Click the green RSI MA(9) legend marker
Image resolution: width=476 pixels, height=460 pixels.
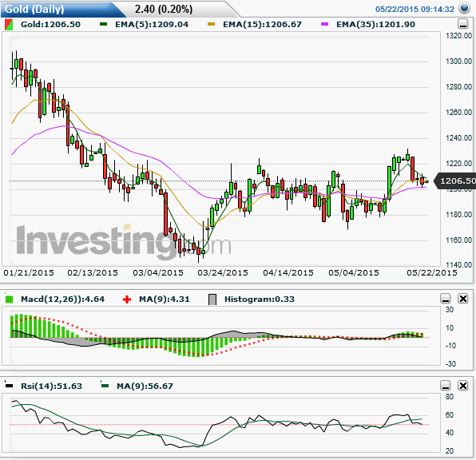pyautogui.click(x=105, y=386)
